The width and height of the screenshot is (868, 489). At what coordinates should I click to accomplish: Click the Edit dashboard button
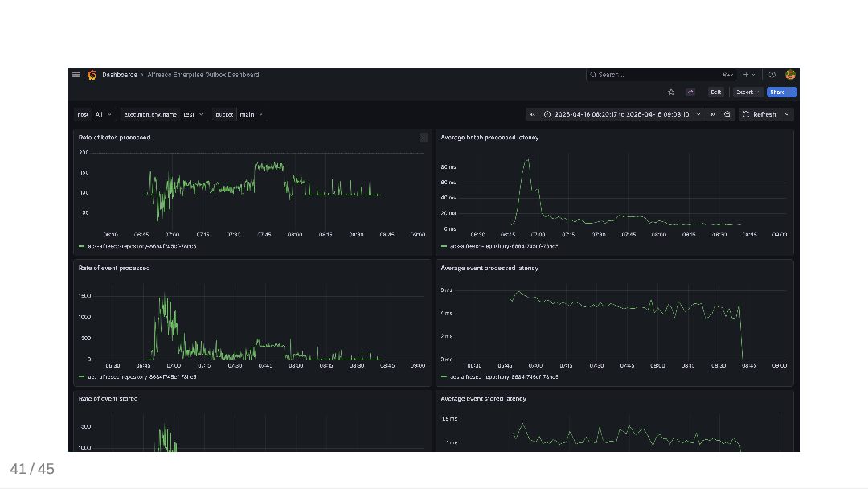[x=715, y=92]
